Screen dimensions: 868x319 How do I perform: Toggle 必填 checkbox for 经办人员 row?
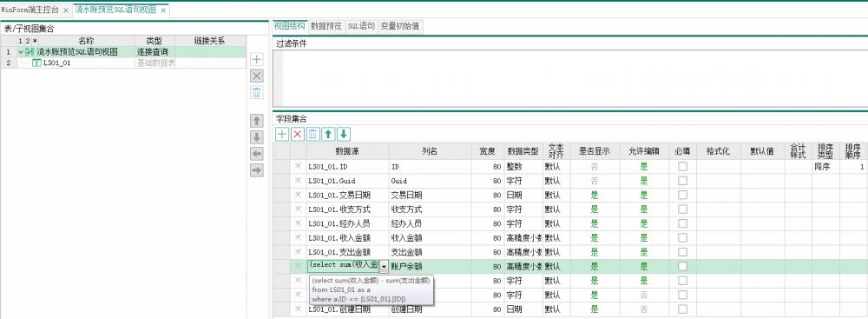[682, 223]
